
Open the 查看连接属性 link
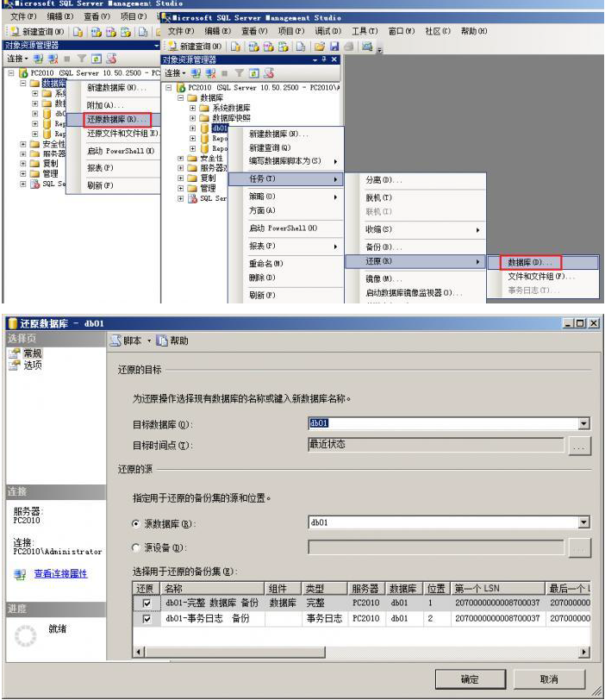pos(60,573)
